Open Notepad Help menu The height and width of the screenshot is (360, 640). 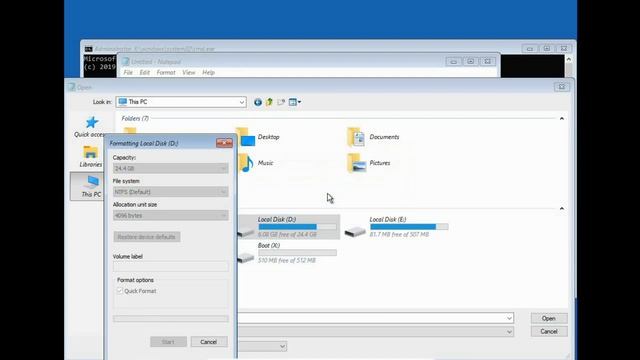pyautogui.click(x=208, y=72)
